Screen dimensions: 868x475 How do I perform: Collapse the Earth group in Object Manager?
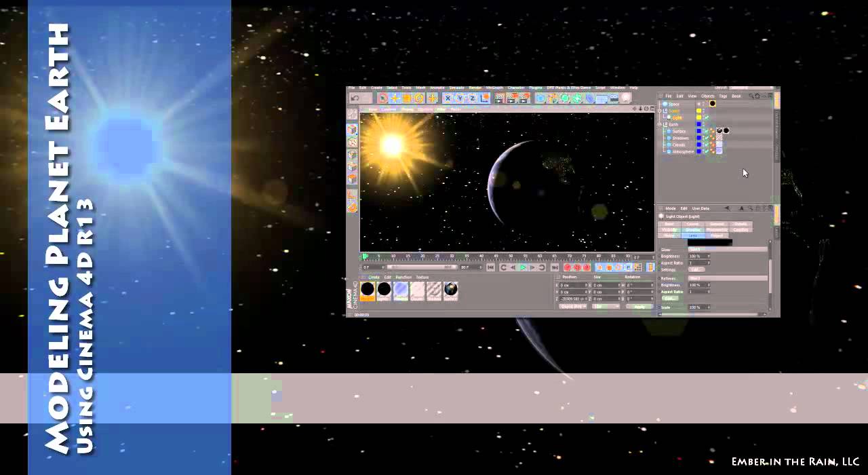tap(659, 124)
